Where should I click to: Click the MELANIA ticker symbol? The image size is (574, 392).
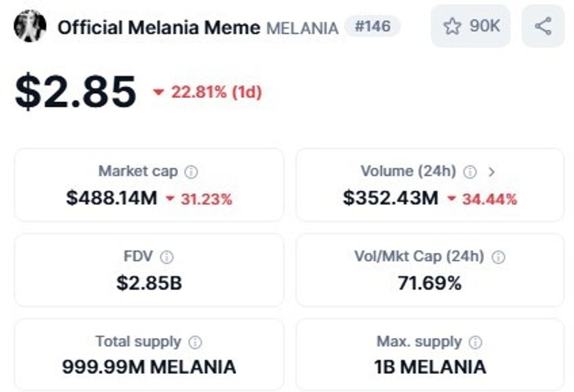302,27
